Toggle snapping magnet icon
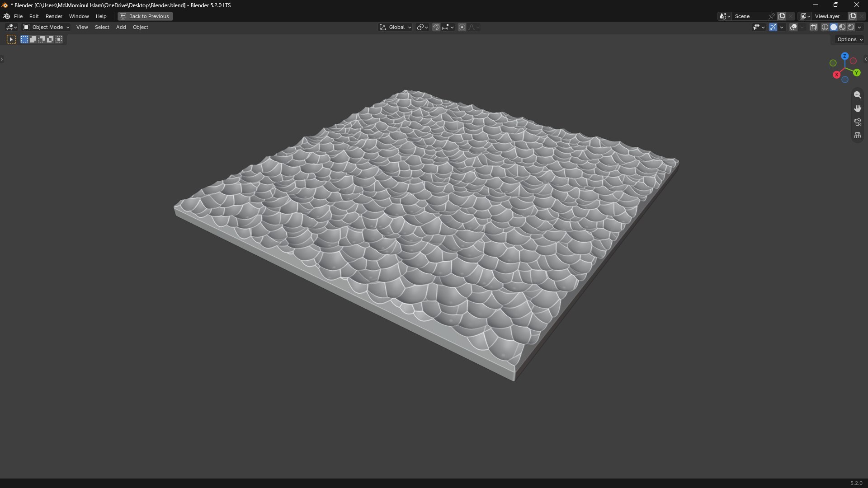Viewport: 868px width, 488px height. click(x=436, y=28)
